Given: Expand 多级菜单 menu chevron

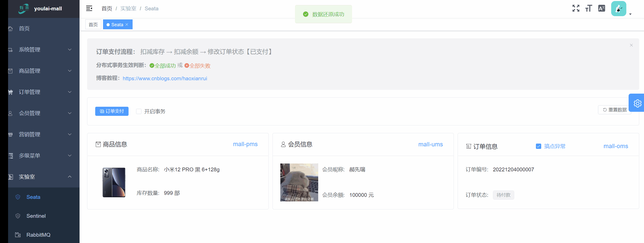Looking at the screenshot, I should [70, 156].
